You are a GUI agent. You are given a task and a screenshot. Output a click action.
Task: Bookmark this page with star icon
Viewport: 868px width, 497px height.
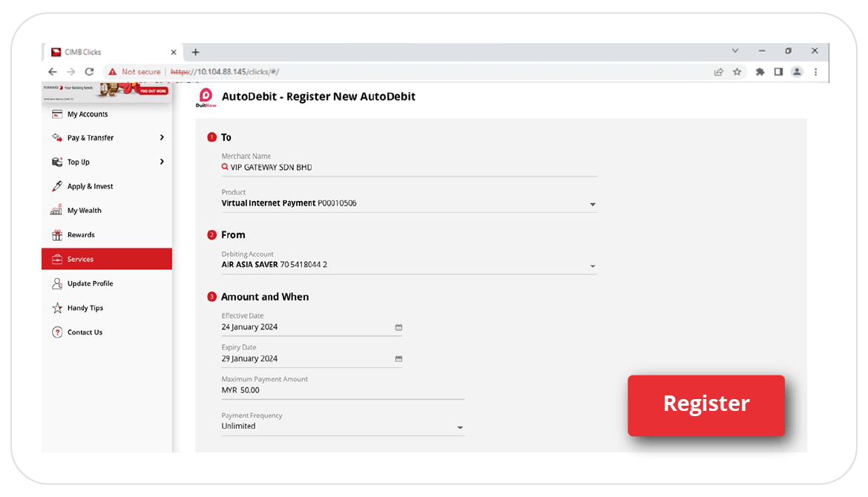(x=737, y=72)
